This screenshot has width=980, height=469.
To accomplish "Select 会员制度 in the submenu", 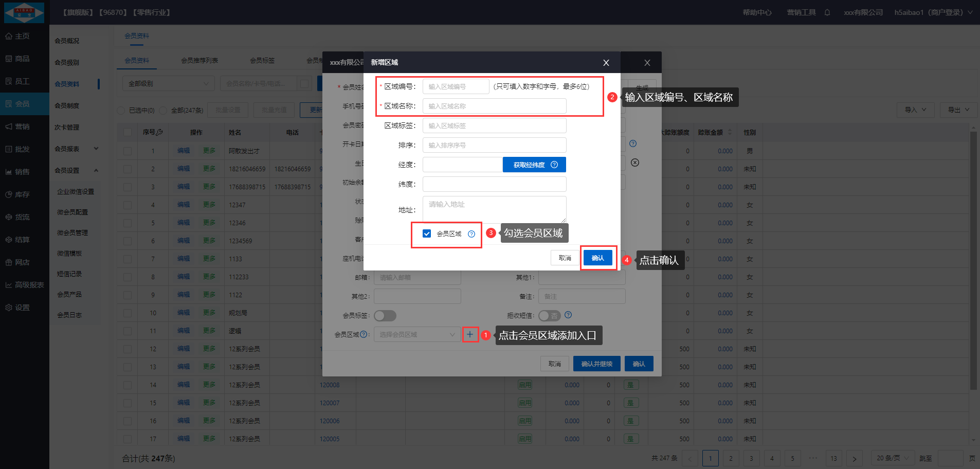I will [67, 105].
